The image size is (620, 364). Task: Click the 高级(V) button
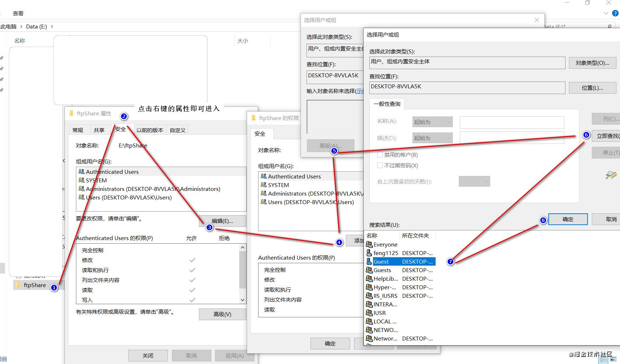(x=222, y=314)
